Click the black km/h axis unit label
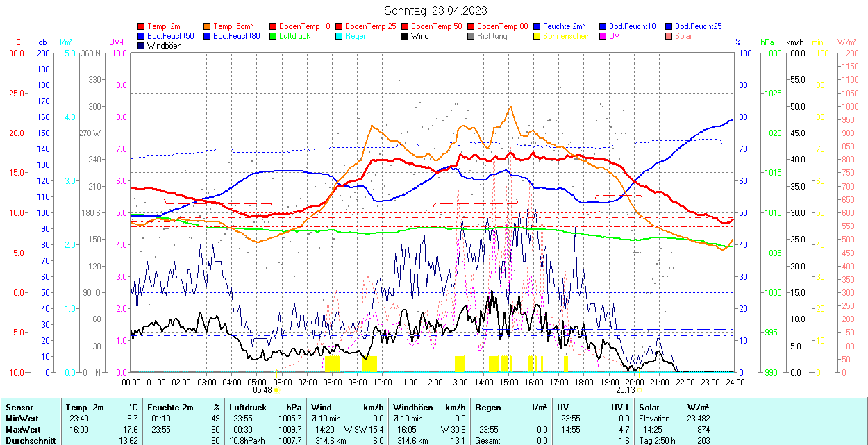This screenshot has height=445, width=868. pos(794,42)
